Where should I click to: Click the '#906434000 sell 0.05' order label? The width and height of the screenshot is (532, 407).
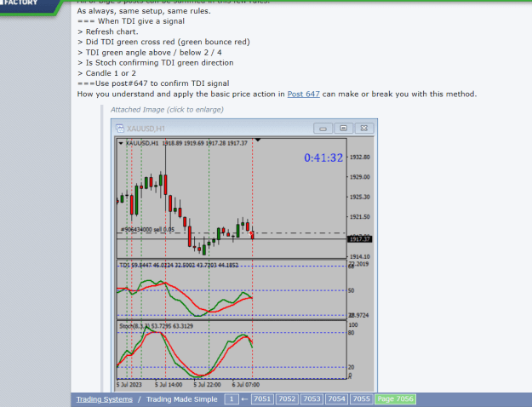point(147,229)
